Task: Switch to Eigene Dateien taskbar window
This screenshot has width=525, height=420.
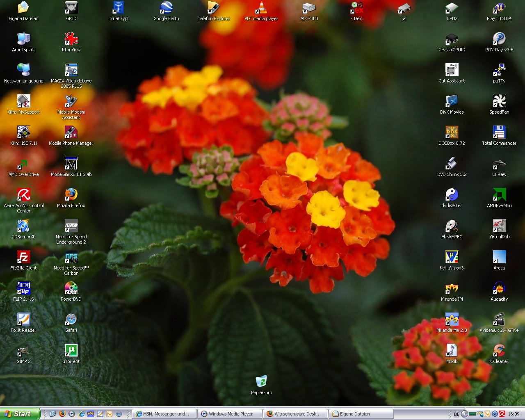Action: tap(361, 414)
